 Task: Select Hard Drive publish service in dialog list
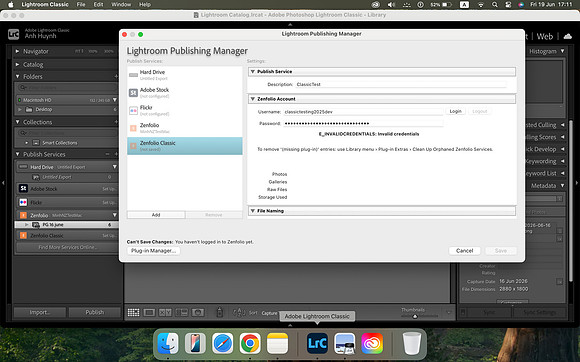tap(185, 75)
